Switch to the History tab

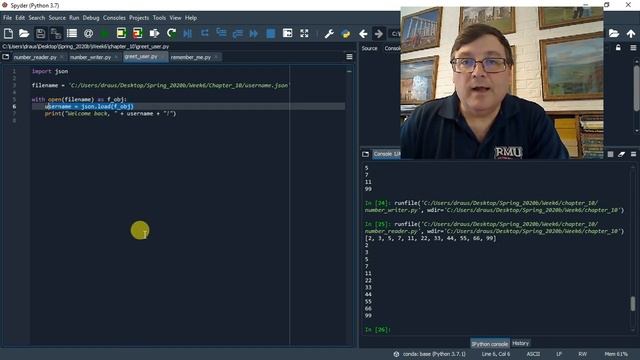520,344
